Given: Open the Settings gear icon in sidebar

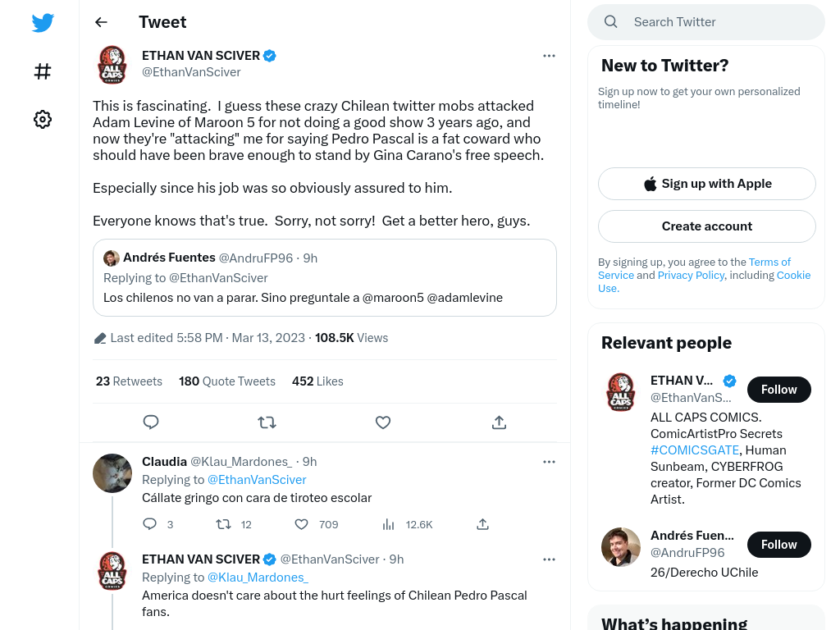Looking at the screenshot, I should pos(43,119).
